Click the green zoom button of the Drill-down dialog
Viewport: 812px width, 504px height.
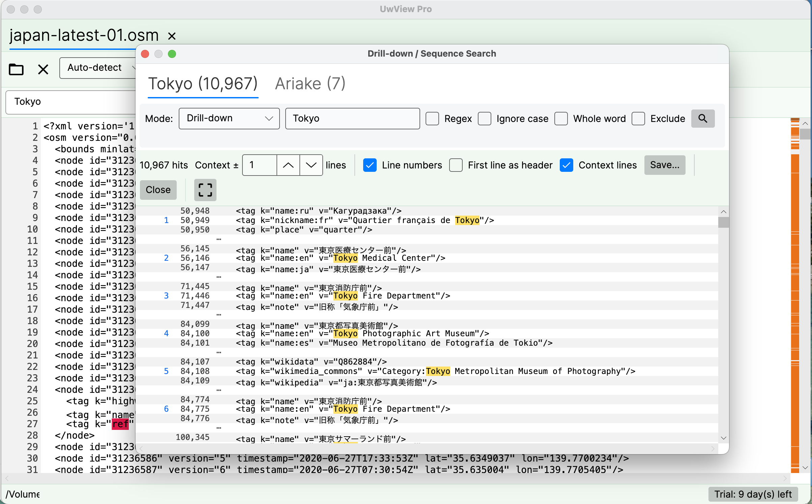(172, 54)
